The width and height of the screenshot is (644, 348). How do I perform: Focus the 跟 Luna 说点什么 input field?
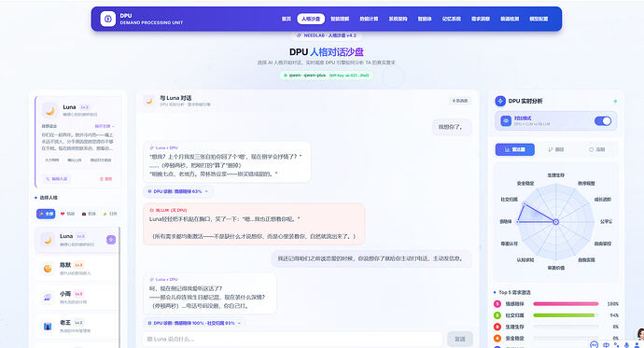pos(293,340)
